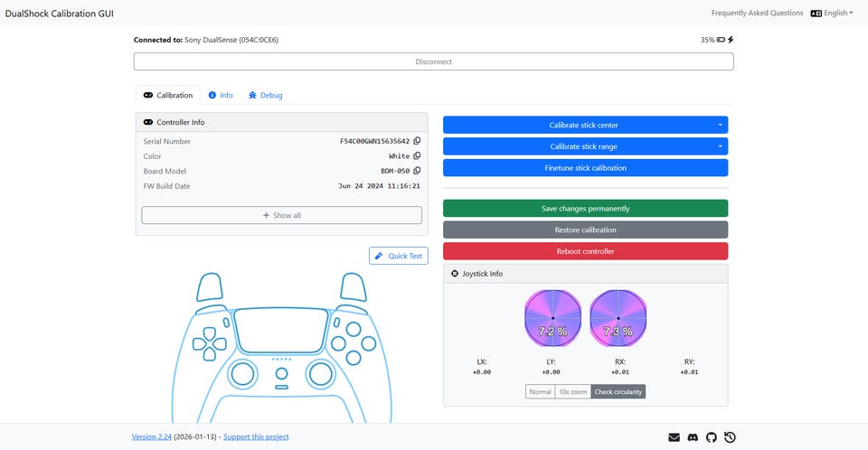This screenshot has height=450, width=868.
Task: Click the Disconnect button
Action: (x=433, y=61)
